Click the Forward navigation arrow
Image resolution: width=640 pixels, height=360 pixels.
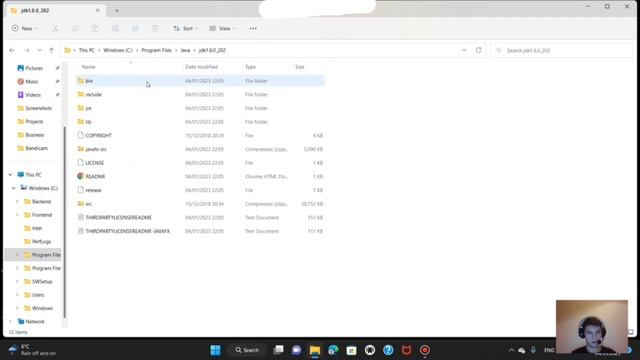click(27, 50)
